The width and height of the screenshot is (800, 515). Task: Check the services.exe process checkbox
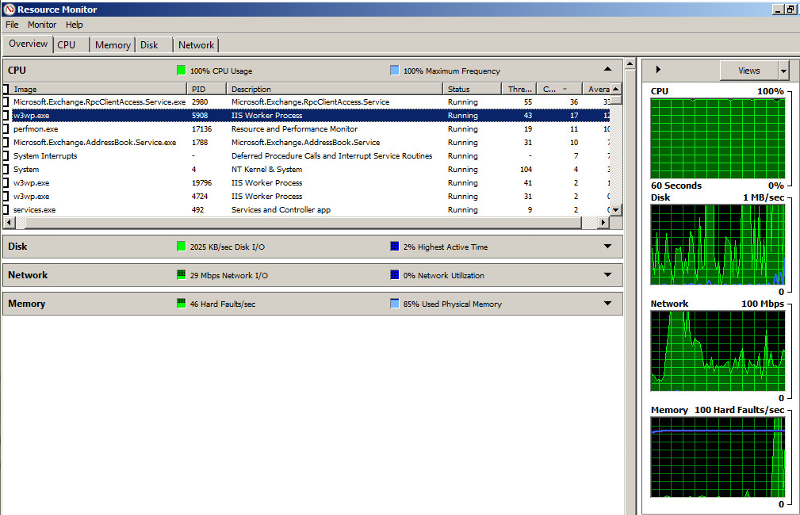point(6,210)
